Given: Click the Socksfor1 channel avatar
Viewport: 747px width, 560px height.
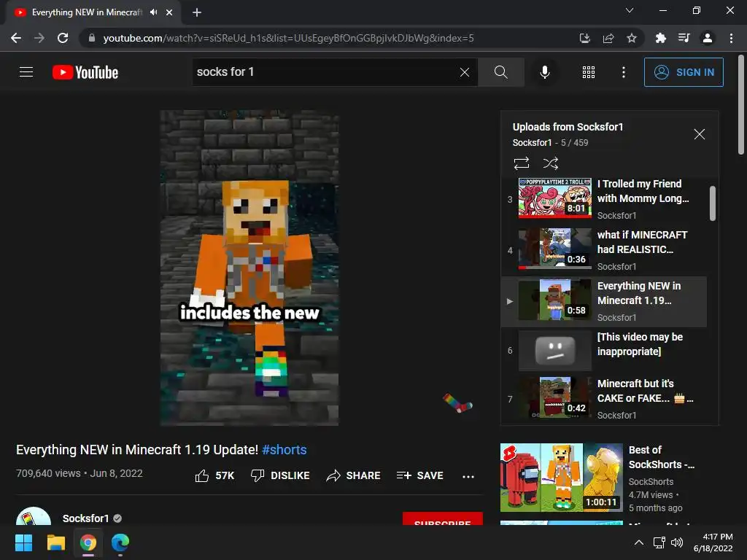Looking at the screenshot, I should pyautogui.click(x=34, y=516).
